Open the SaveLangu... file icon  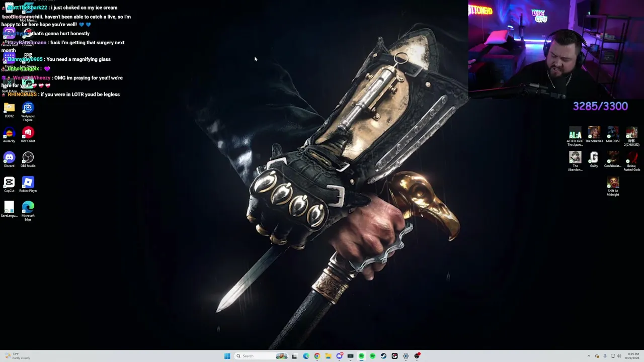(x=9, y=210)
